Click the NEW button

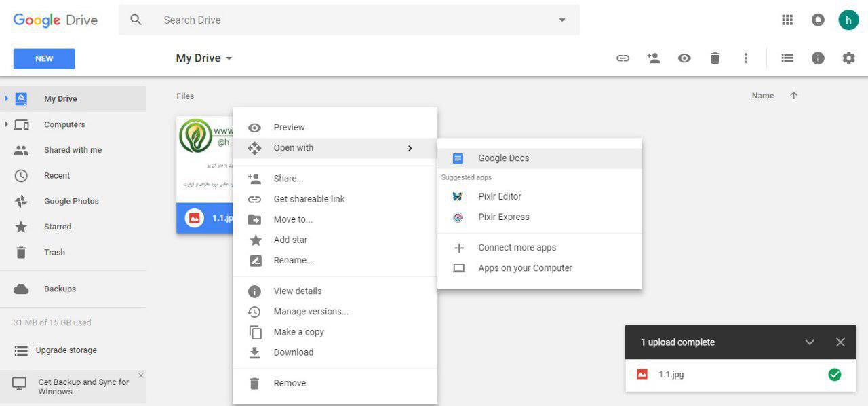click(x=44, y=58)
